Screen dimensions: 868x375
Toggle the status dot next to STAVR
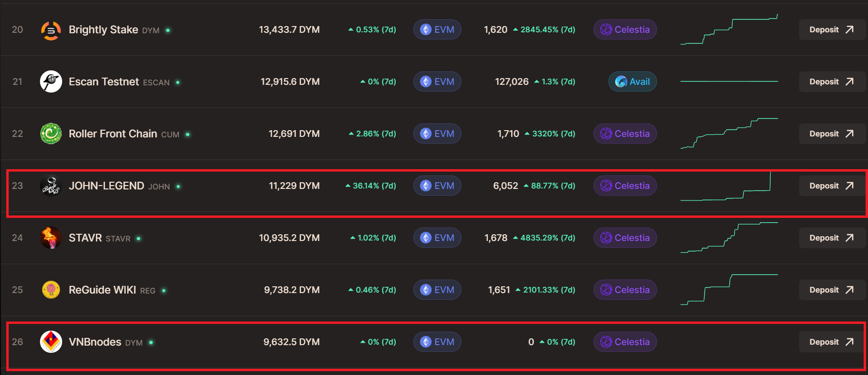tap(138, 238)
